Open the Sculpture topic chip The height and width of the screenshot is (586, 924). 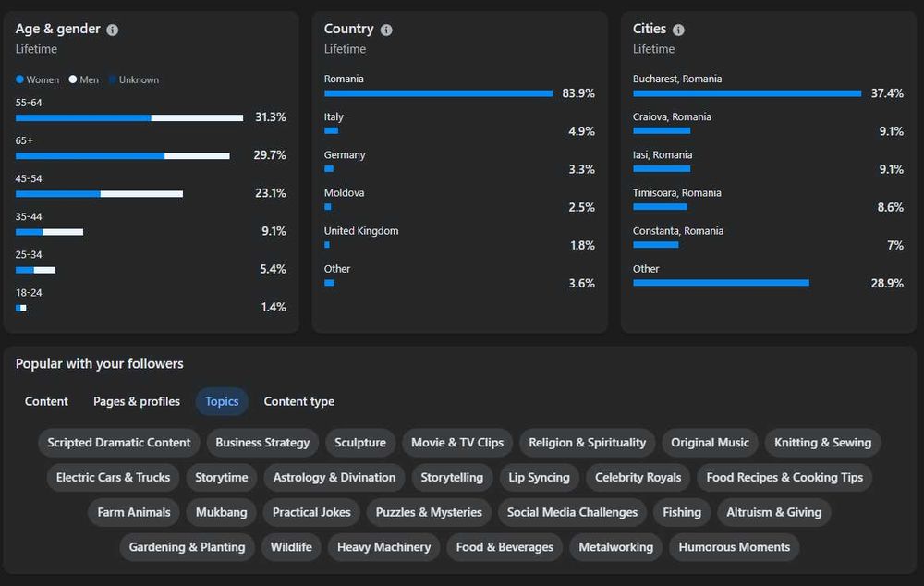(360, 443)
